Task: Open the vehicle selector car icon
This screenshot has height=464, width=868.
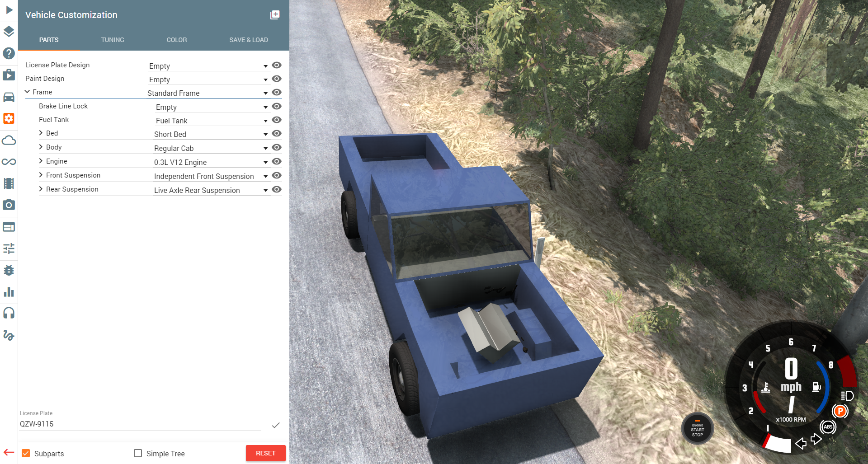Action: 9,97
